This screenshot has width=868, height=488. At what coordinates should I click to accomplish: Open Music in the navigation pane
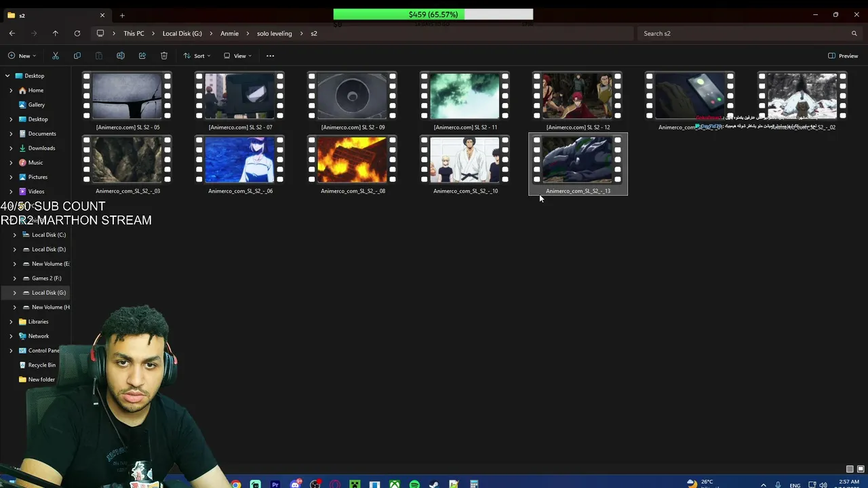(35, 163)
